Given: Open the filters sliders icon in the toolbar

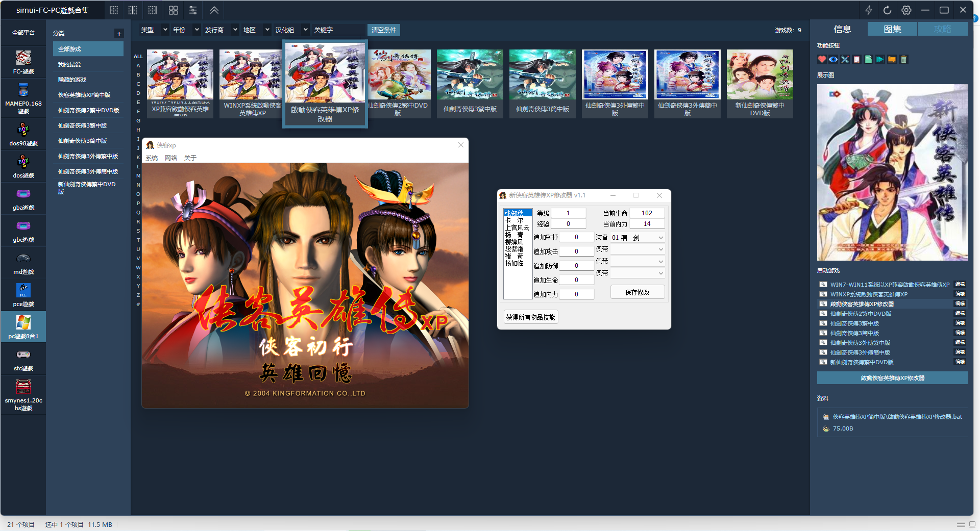Looking at the screenshot, I should (192, 10).
